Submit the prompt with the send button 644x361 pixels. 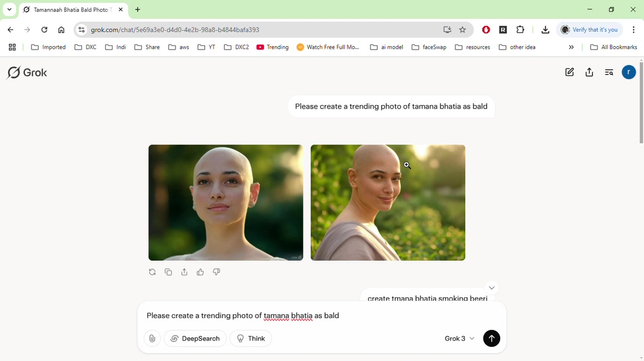tap(492, 338)
